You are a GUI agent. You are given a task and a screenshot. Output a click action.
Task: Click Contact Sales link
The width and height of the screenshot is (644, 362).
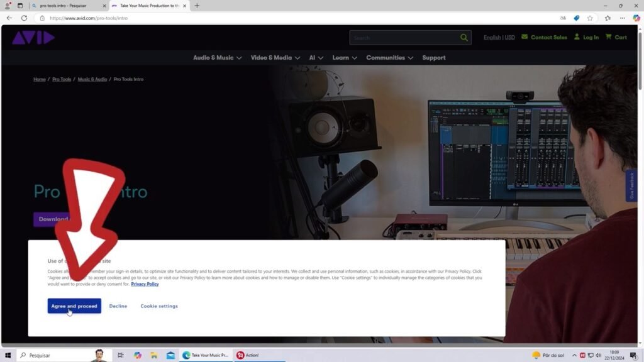(544, 37)
